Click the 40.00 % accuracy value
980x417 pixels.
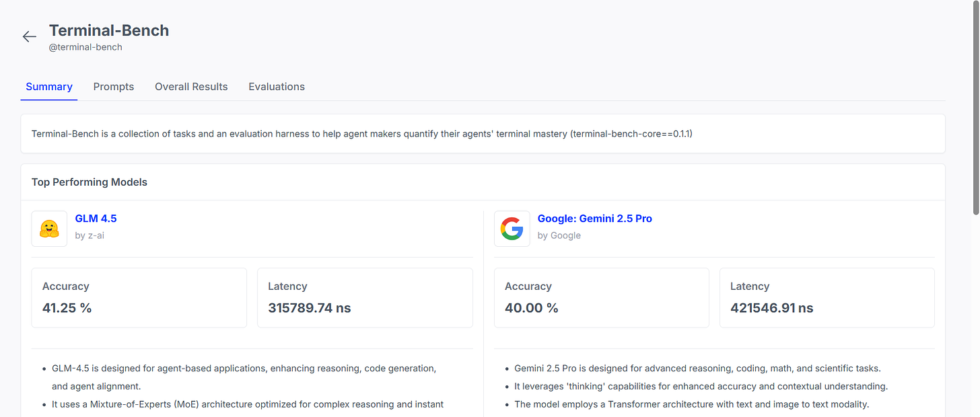point(532,308)
